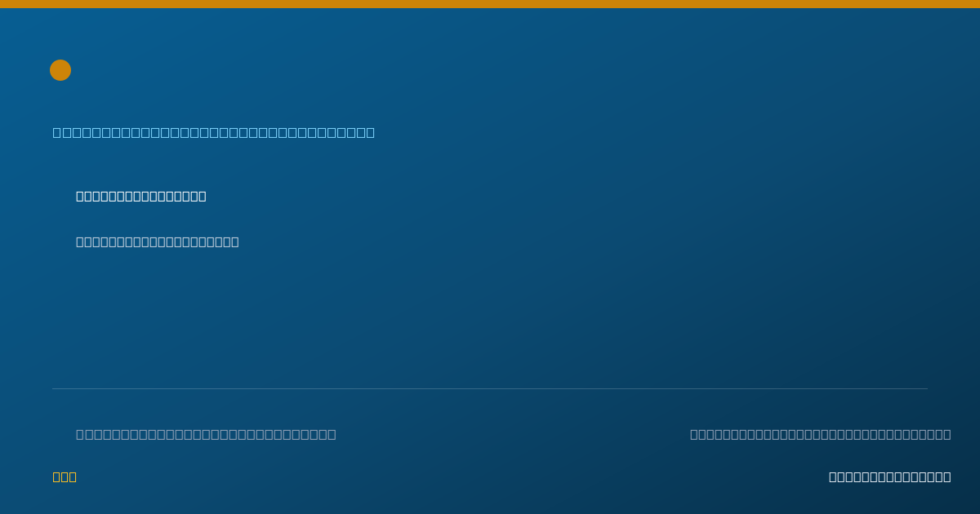Viewport: 980px width, 514px height.
Task: Click the thin horizontal divider line
Action: (x=490, y=388)
